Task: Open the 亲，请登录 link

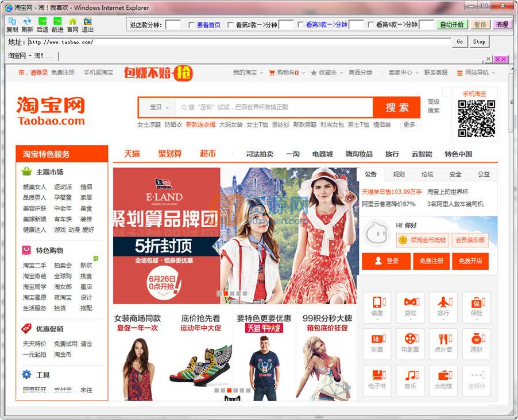Action: (x=33, y=73)
